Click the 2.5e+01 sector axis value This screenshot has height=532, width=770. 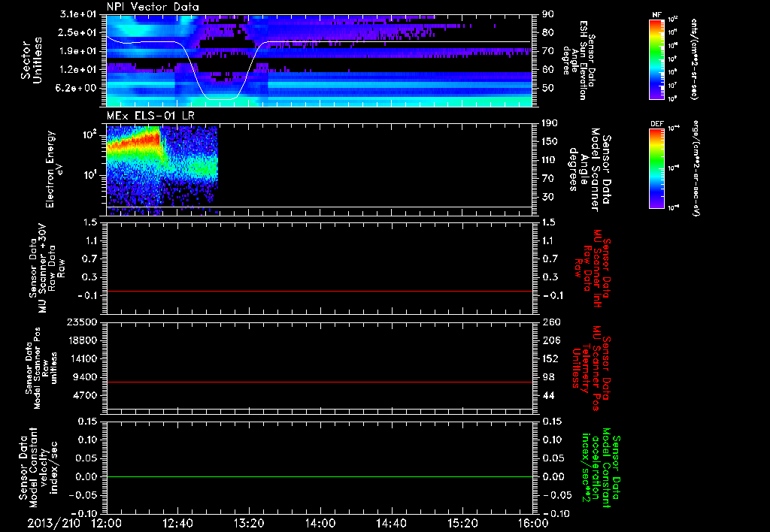click(78, 32)
